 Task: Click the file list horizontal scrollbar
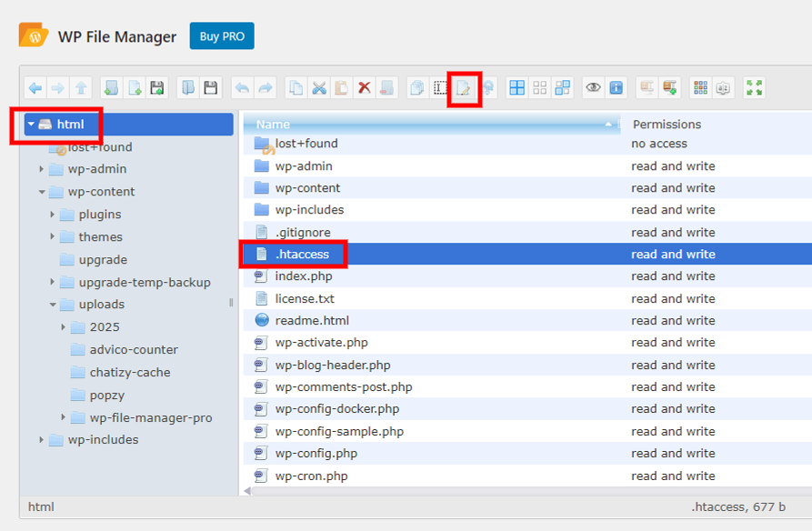[x=527, y=491]
